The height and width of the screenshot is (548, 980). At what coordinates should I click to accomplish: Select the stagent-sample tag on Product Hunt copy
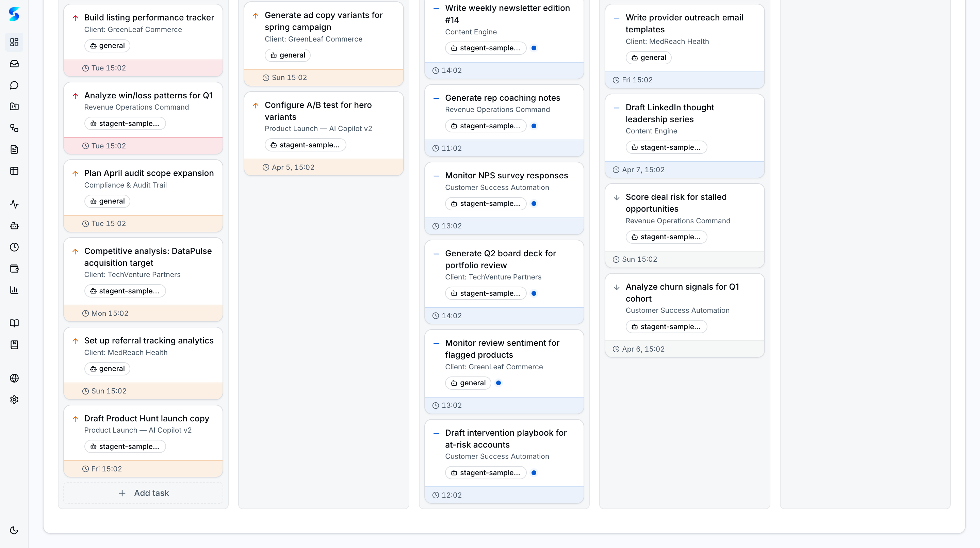click(125, 446)
